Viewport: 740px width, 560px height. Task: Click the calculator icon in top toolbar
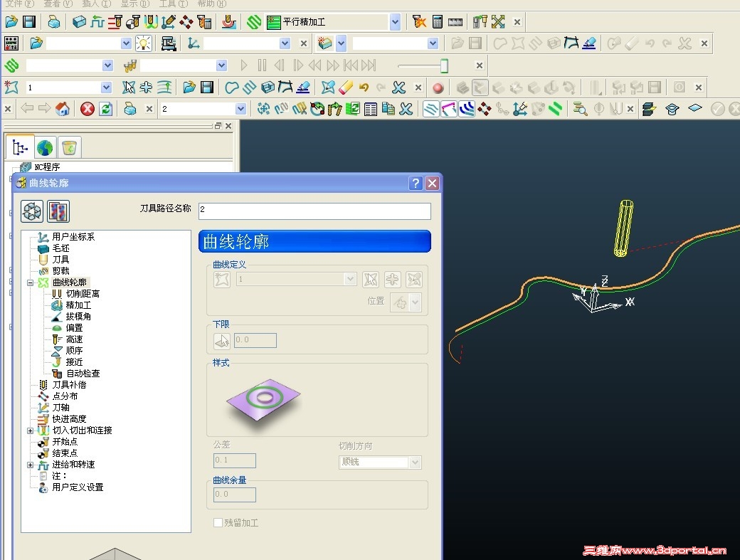pyautogui.click(x=438, y=21)
